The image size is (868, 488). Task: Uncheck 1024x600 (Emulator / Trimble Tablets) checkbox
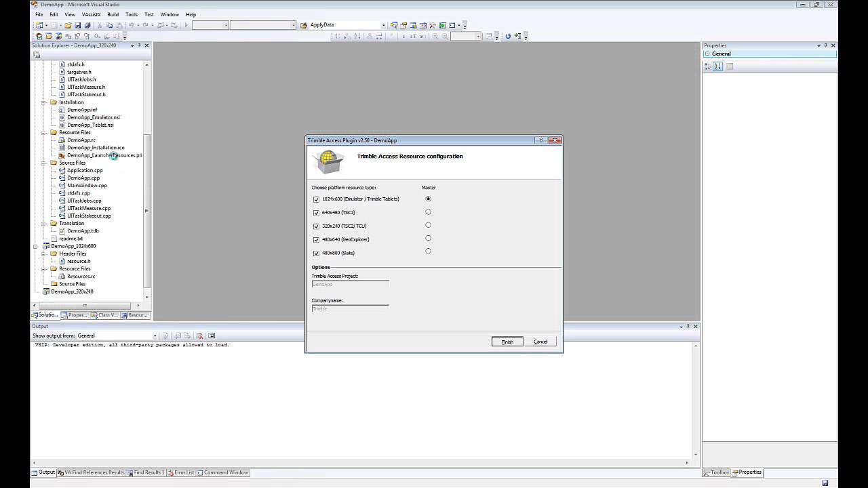(316, 199)
